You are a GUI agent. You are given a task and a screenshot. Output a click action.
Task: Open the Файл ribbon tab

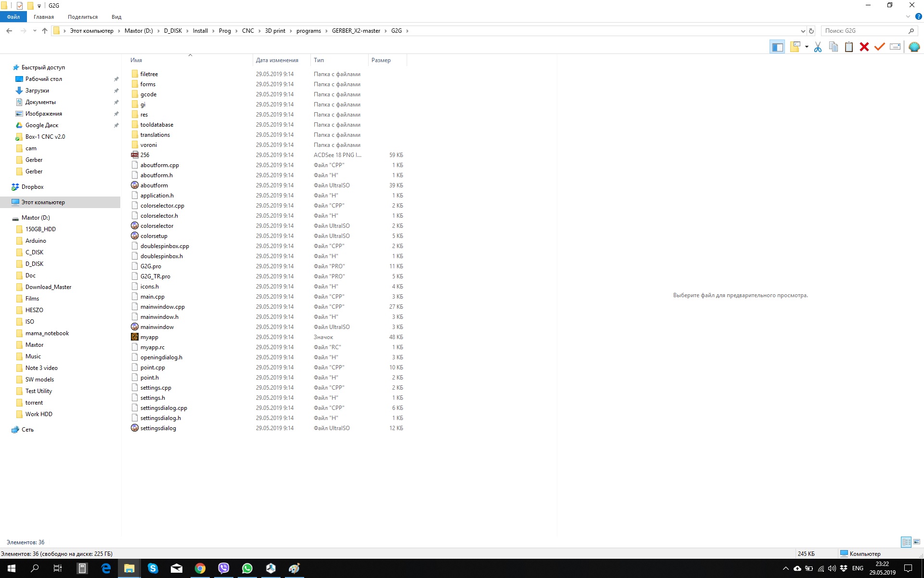coord(13,17)
